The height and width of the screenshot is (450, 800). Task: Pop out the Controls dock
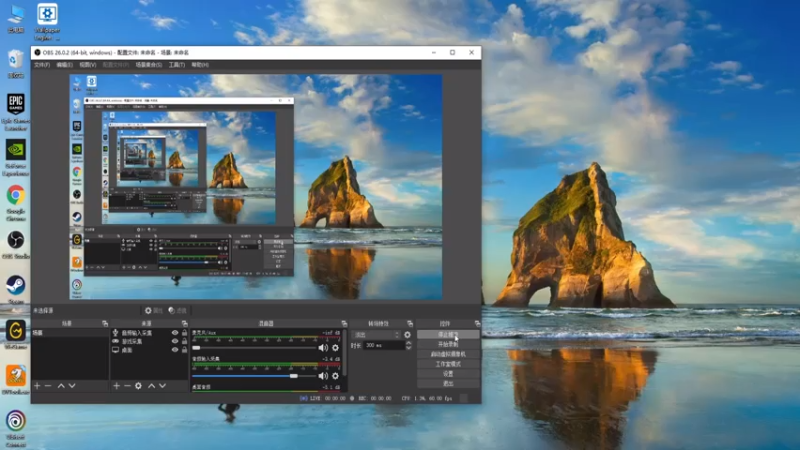(477, 323)
